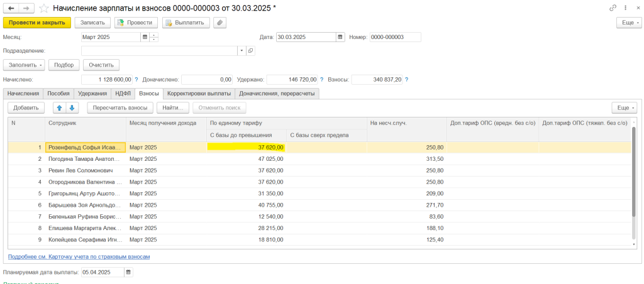The width and height of the screenshot is (644, 284).
Task: Move row down with blue down arrow
Action: coord(71,107)
